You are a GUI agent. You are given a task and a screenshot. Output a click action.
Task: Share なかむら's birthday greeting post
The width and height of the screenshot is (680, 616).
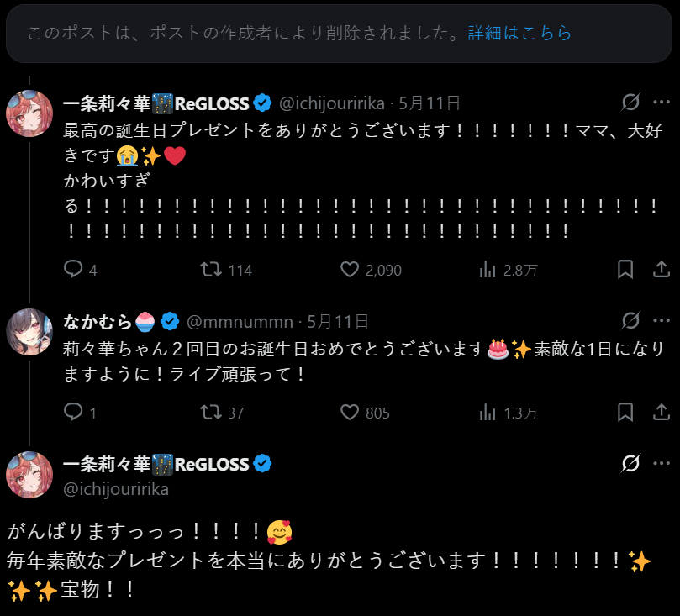[x=662, y=413]
